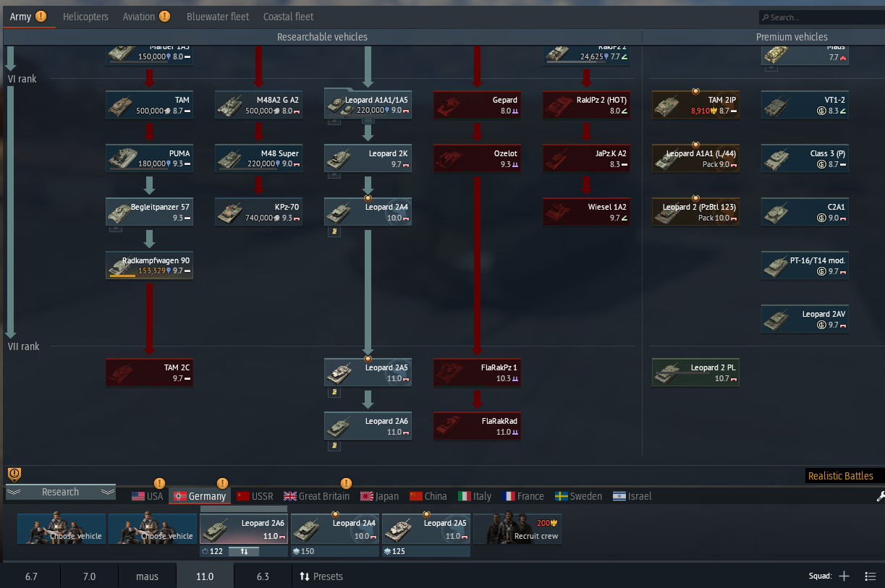The width and height of the screenshot is (885, 588).
Task: Select the premium Leopard 2AV card
Action: (x=805, y=319)
